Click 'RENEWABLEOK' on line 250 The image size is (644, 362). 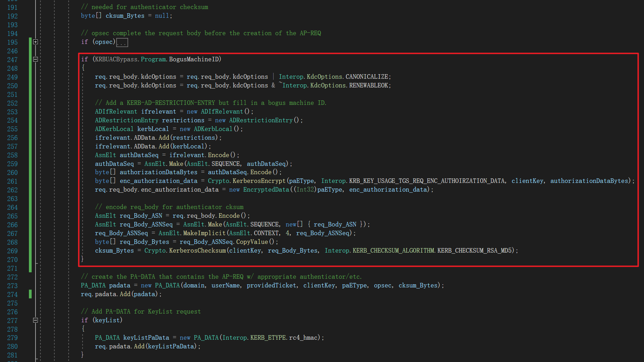click(x=369, y=85)
